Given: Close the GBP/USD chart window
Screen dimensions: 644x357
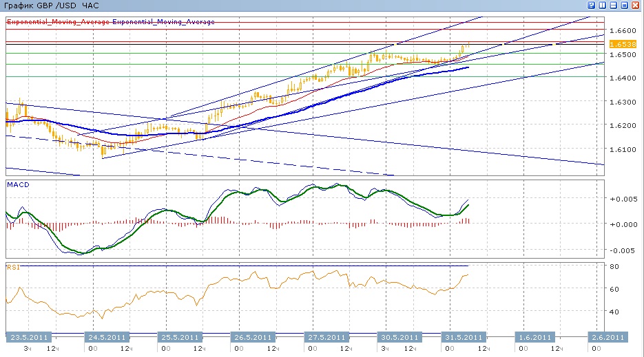Looking at the screenshot, I should coord(636,5).
